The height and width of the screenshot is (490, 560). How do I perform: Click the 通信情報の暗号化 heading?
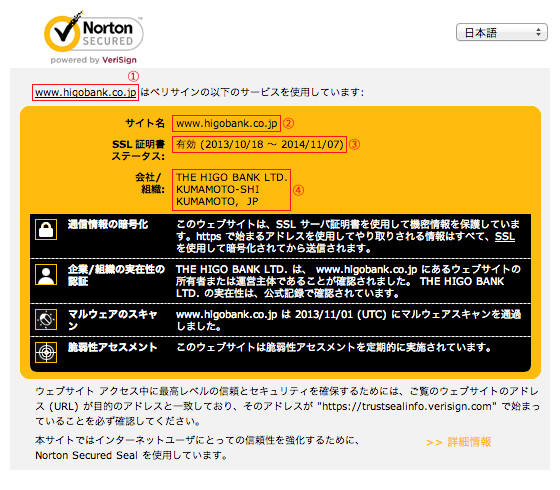click(x=108, y=224)
